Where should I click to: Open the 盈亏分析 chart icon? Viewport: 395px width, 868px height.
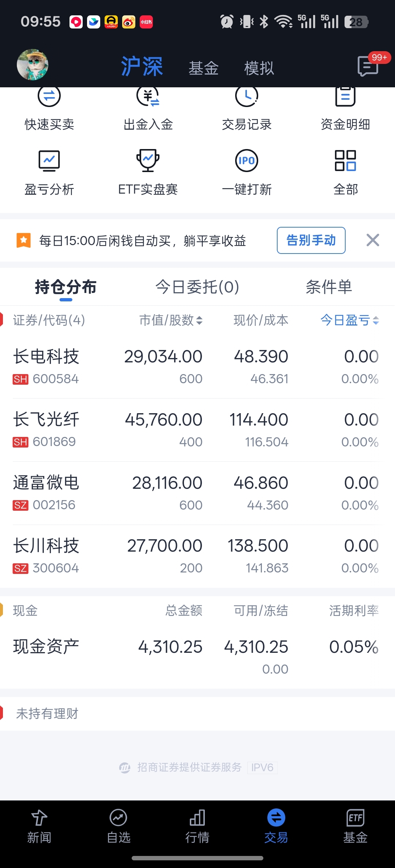(49, 161)
